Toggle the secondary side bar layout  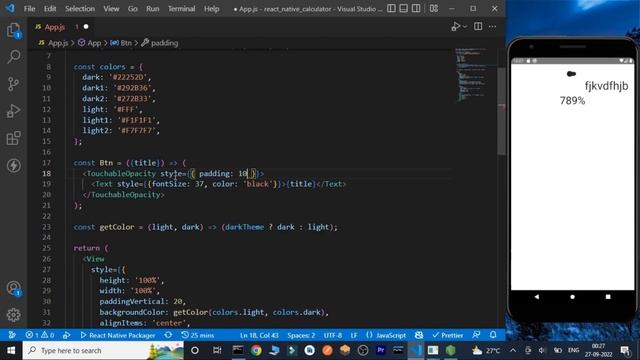tap(416, 9)
